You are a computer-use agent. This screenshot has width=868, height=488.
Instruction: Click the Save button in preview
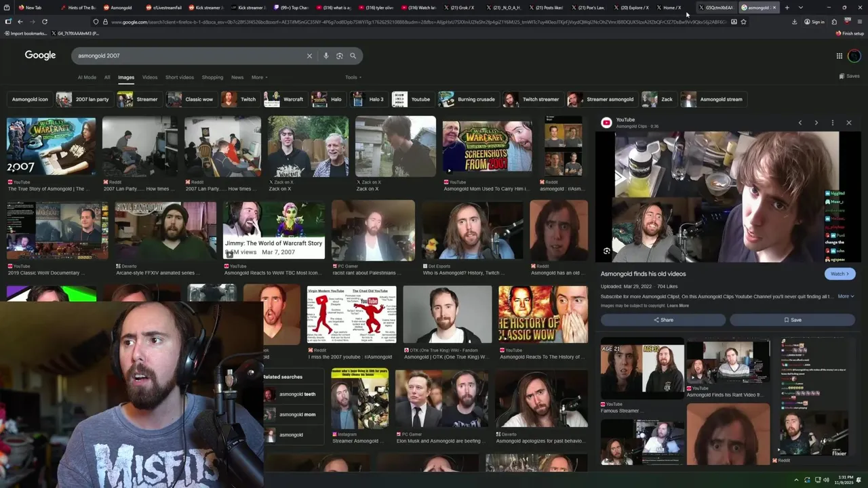(x=792, y=320)
